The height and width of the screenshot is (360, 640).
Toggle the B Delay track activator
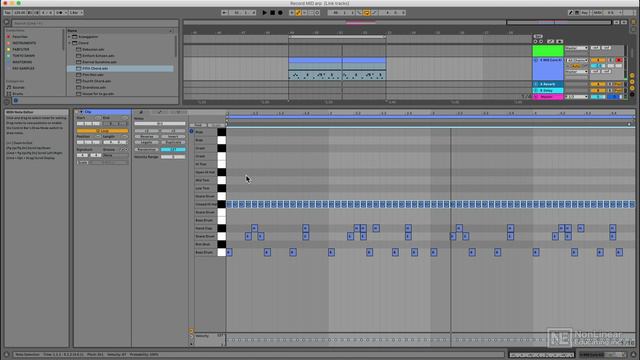point(598,91)
